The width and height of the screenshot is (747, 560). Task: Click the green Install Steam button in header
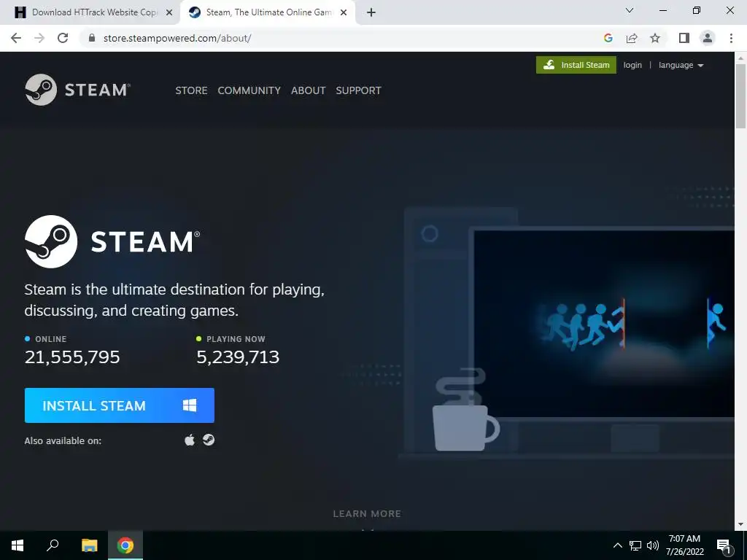[x=576, y=65]
